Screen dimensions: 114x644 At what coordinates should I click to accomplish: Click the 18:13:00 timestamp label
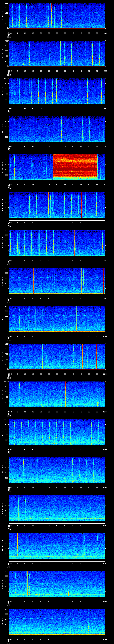pos(9,487)
